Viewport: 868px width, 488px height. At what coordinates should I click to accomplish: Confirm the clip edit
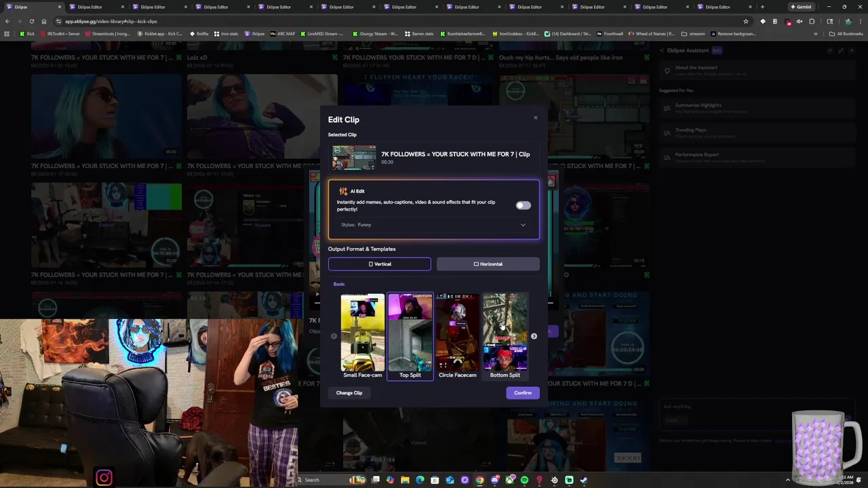[x=523, y=393]
